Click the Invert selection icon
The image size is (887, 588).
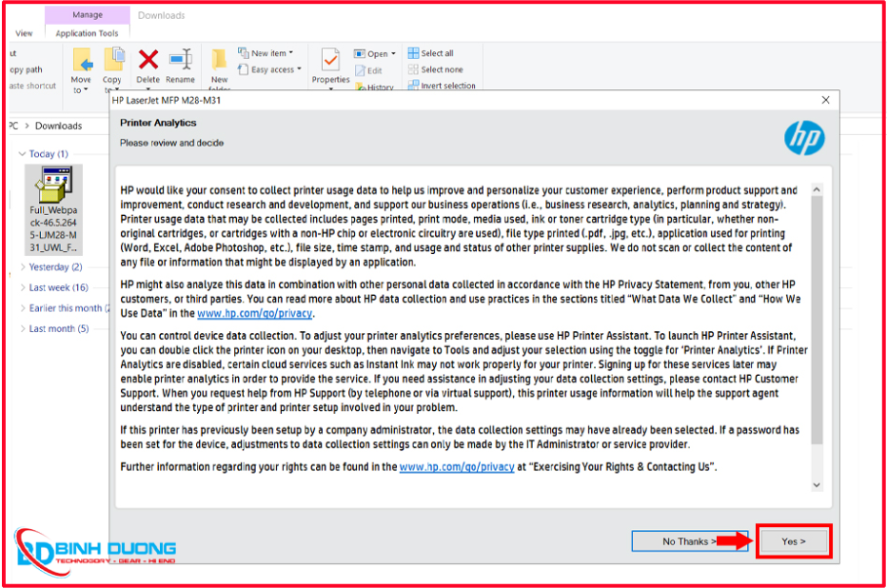coord(413,85)
